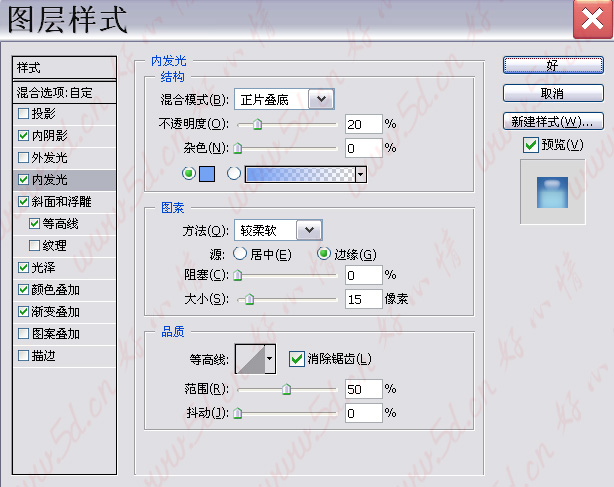The image size is (614, 487).
Task: Uncheck the 光泽 checkbox
Action: pos(23,267)
